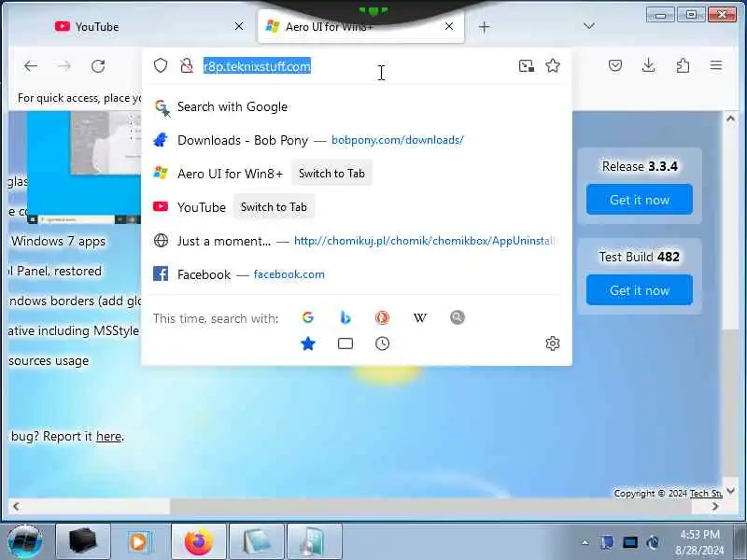Search in bookmarks with blue star
This screenshot has height=560, width=747.
pyautogui.click(x=308, y=343)
